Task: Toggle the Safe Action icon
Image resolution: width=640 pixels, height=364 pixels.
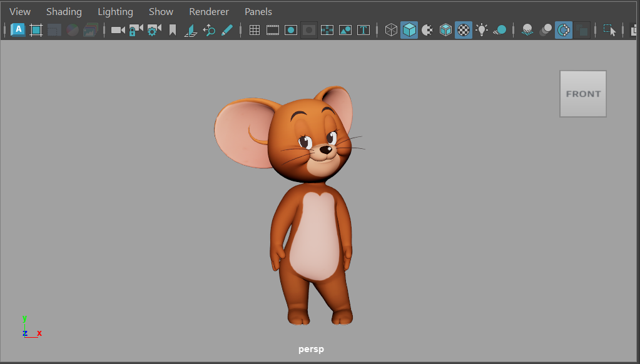Action: click(345, 30)
